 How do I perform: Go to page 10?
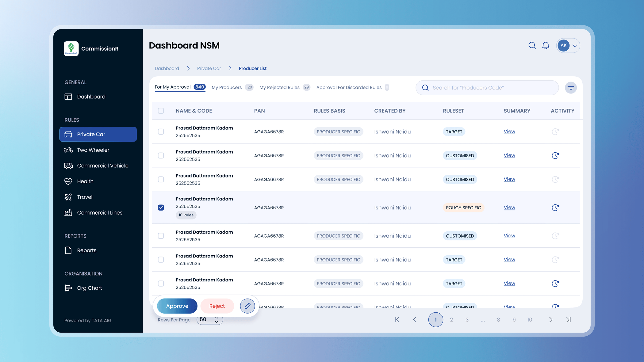point(530,320)
